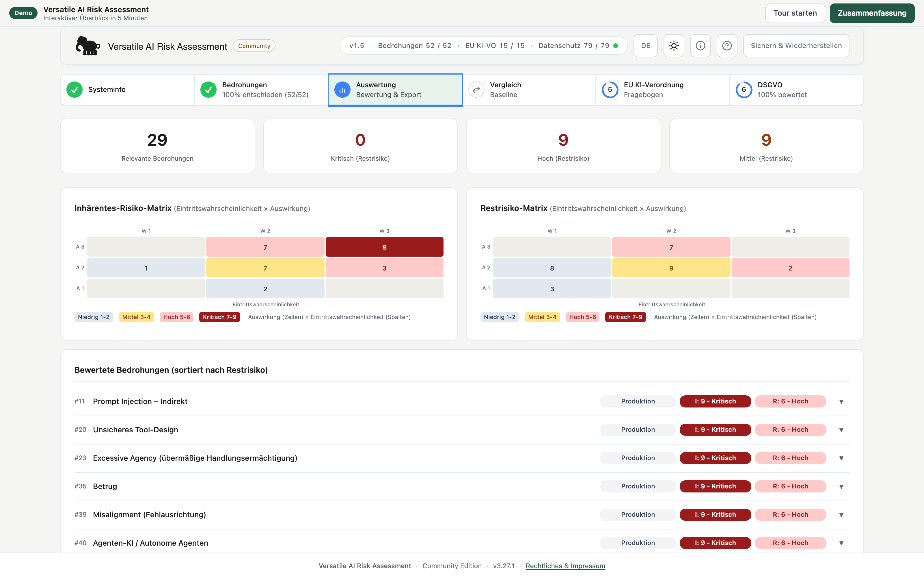Viewport: 924px width, 578px height.
Task: Click the Tour starten button
Action: [795, 13]
